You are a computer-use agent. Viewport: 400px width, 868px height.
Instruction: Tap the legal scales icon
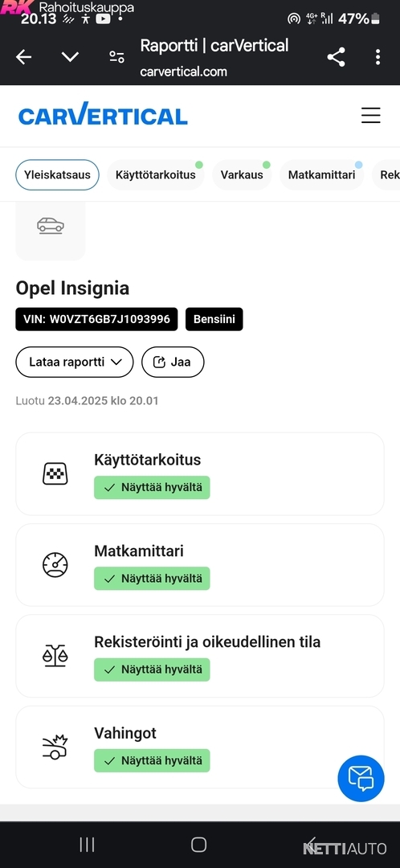[55, 656]
